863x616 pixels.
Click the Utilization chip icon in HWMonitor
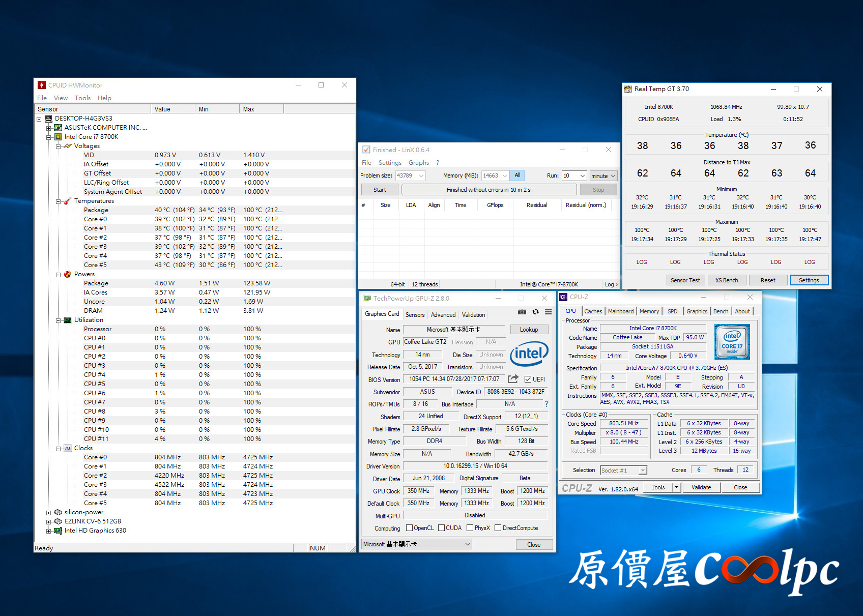pyautogui.click(x=68, y=320)
